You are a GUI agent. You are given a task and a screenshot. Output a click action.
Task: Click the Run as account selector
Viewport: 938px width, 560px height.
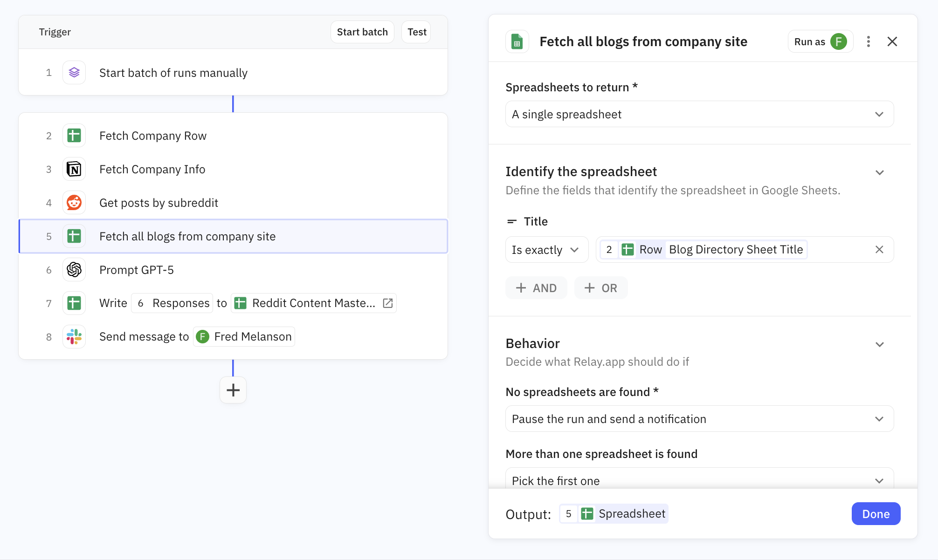coord(820,41)
